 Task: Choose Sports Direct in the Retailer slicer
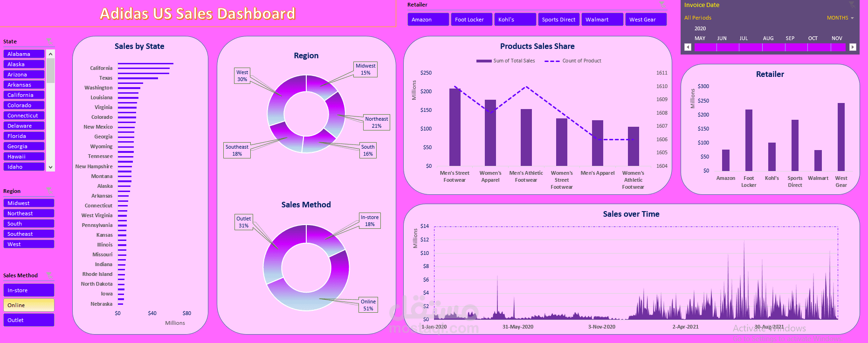click(x=559, y=20)
